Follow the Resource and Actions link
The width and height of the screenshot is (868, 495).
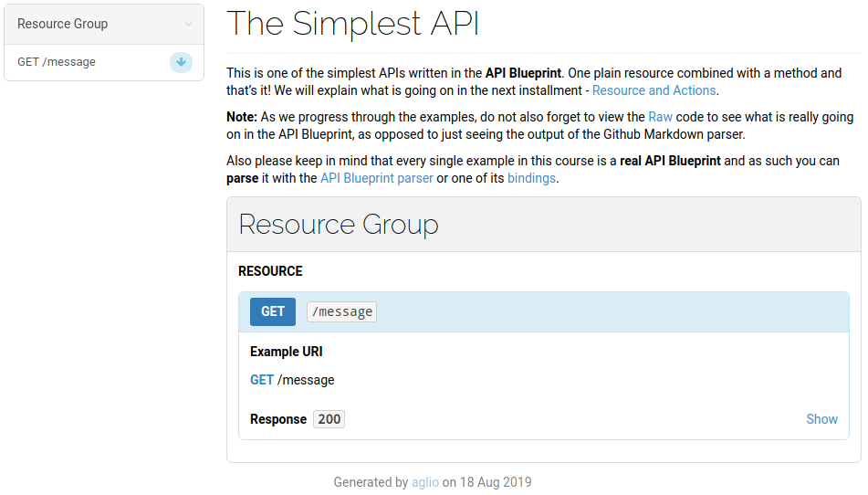(x=654, y=90)
